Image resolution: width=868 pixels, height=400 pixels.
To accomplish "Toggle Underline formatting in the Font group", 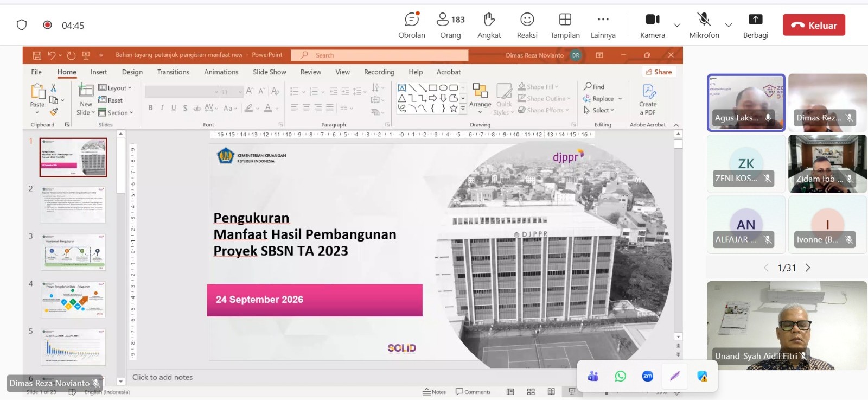I will 174,108.
